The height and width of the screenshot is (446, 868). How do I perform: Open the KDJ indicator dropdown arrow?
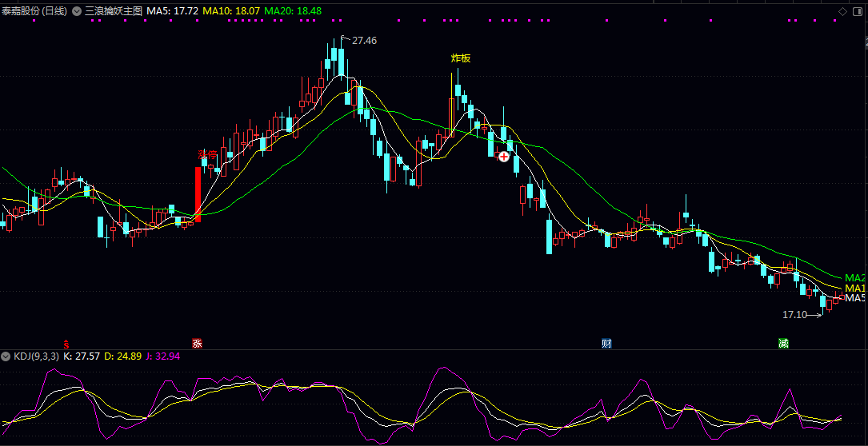click(6, 356)
